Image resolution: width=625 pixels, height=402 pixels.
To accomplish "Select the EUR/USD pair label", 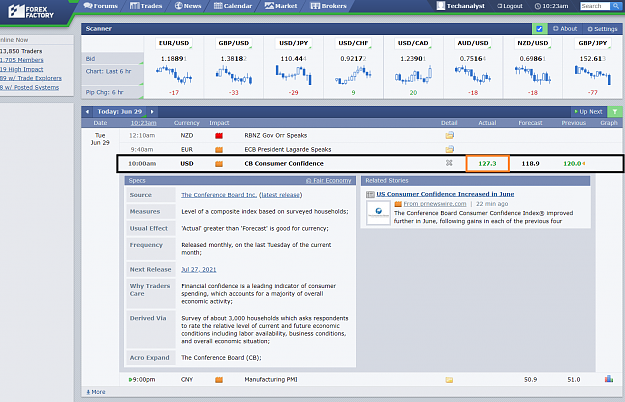I will click(x=174, y=43).
